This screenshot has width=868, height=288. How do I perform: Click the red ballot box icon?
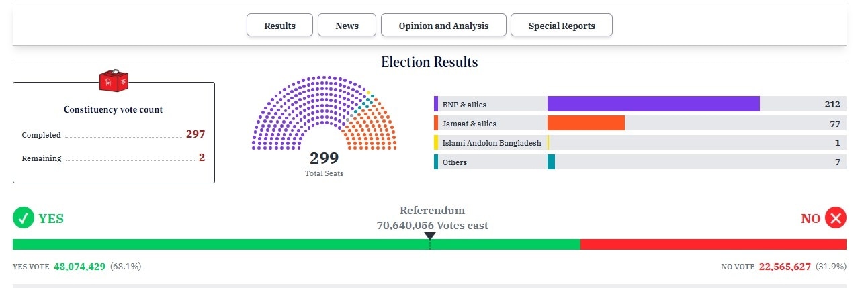tap(113, 81)
